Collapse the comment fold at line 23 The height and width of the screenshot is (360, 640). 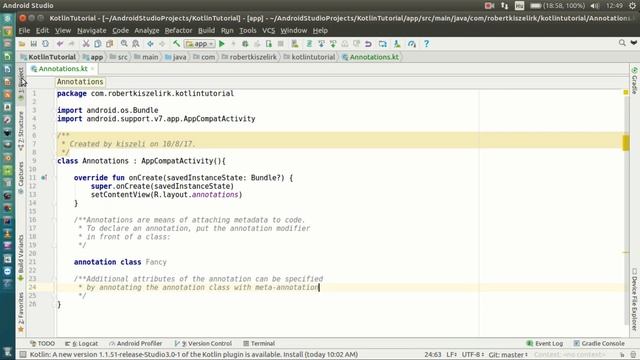54,279
